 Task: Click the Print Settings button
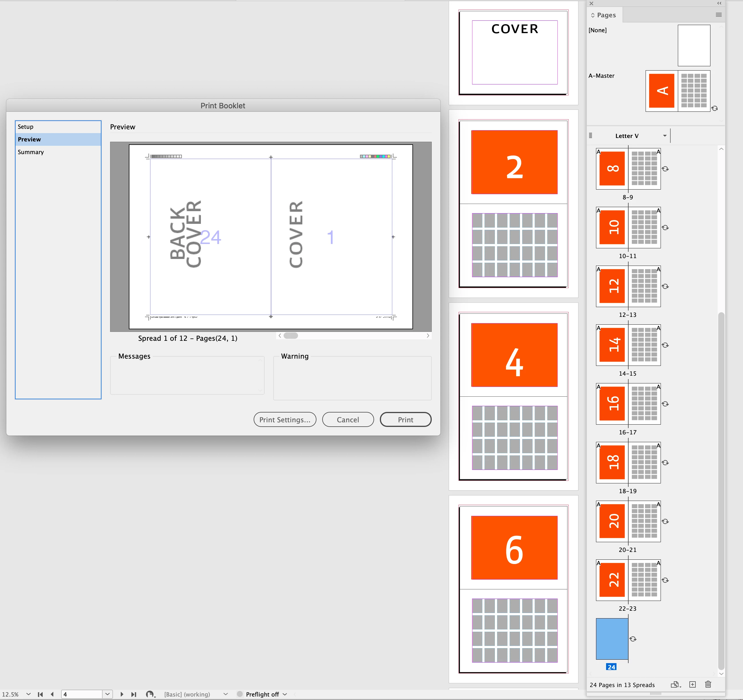[285, 419]
